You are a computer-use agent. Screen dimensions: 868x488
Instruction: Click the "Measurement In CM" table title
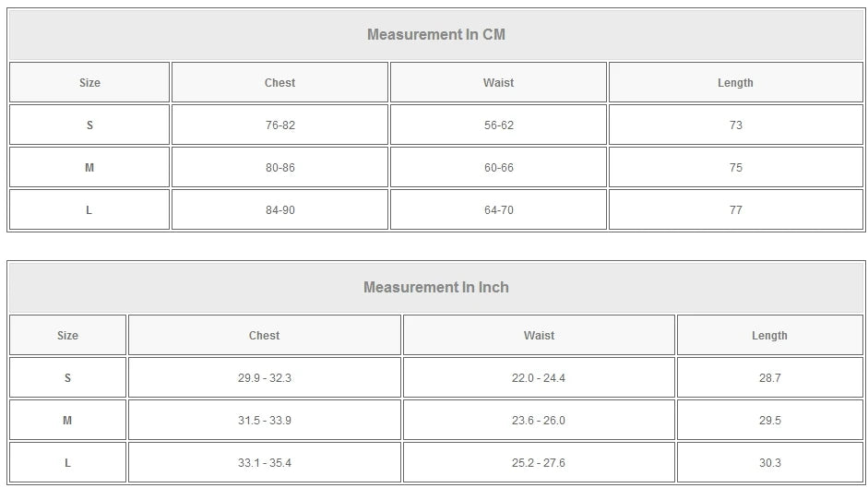(435, 35)
